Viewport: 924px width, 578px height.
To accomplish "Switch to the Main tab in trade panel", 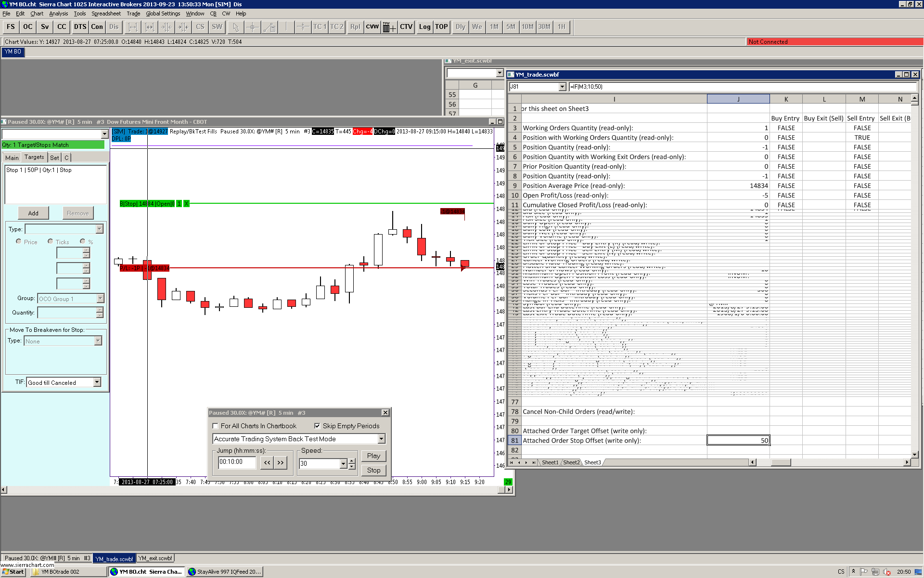I will coord(12,158).
